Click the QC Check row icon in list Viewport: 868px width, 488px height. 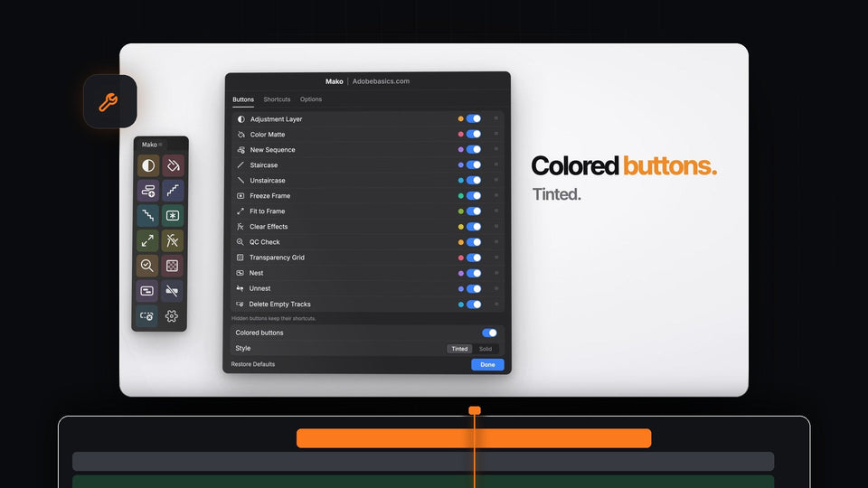pos(240,242)
